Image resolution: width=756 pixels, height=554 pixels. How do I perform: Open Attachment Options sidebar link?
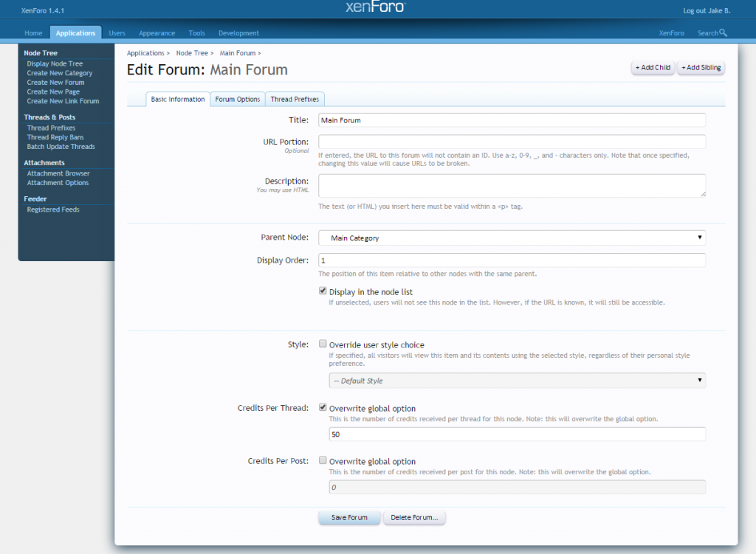click(58, 183)
